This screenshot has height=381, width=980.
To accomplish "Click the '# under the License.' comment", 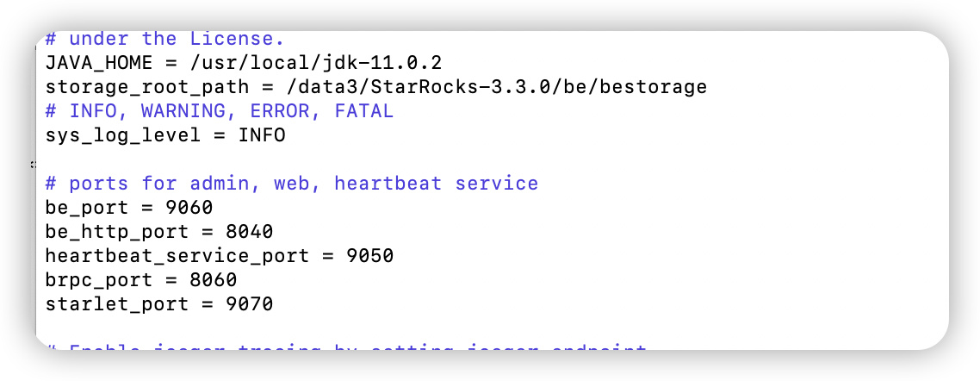I will (x=165, y=39).
